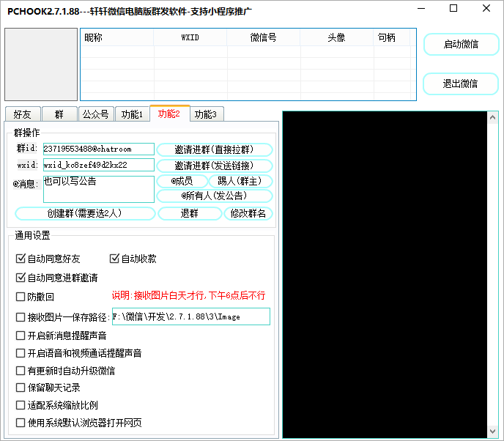Open the 公众号 tab
Screen dimensions: 504x441
click(x=96, y=114)
